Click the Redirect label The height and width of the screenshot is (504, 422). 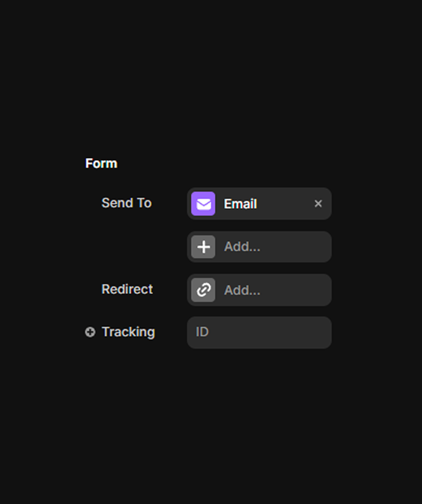127,289
